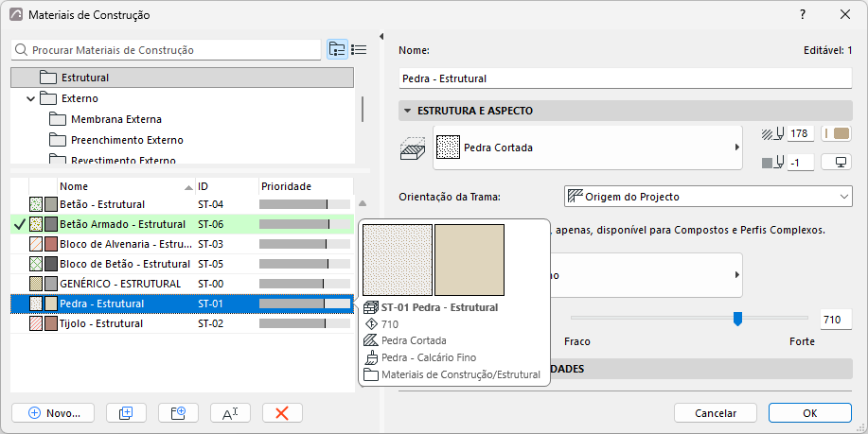Rename the selected material

pos(230,413)
